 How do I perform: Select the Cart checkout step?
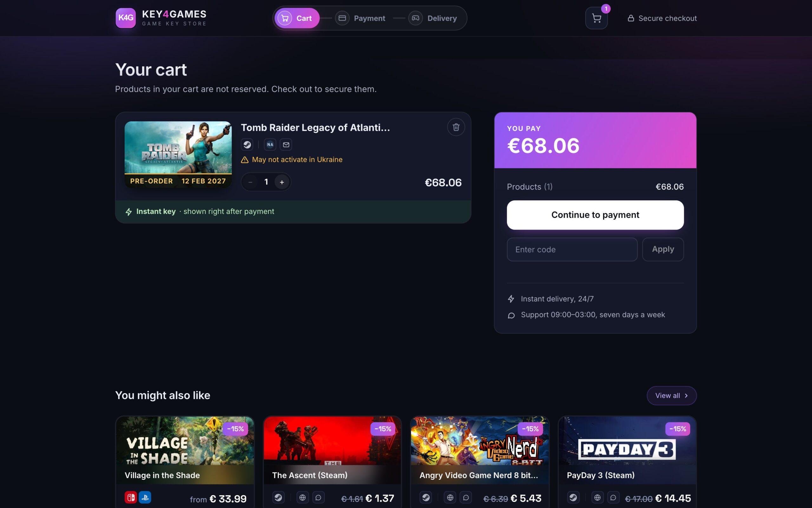pos(297,18)
